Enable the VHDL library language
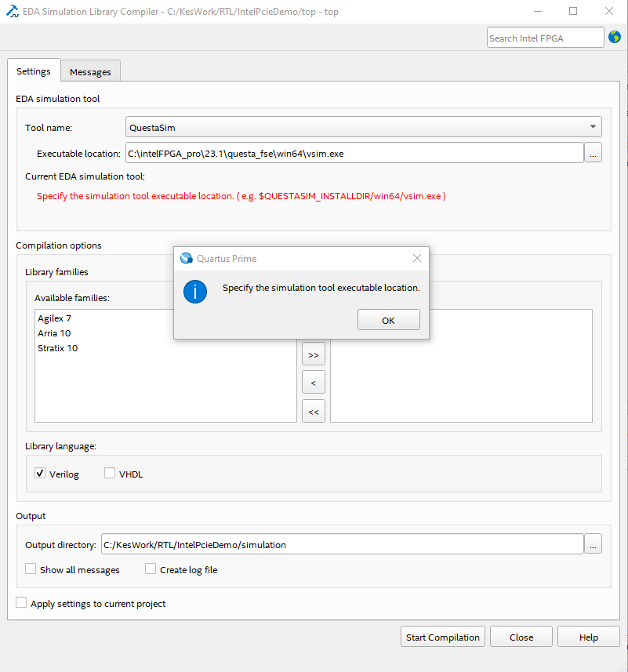Screen dimensions: 628x672 110,473
